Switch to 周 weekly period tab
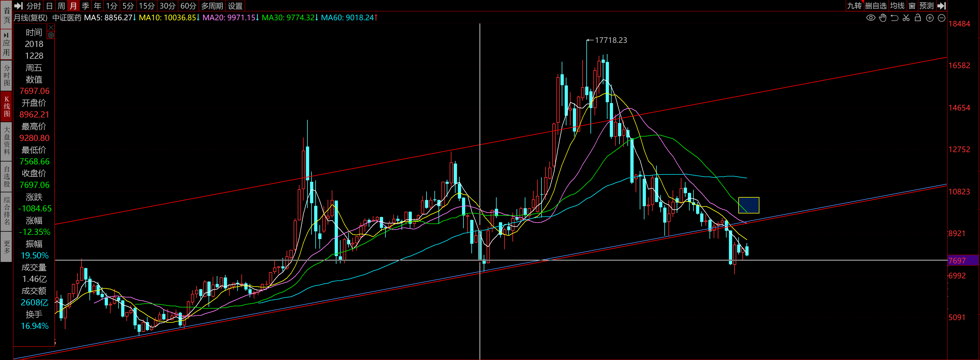The width and height of the screenshot is (980, 360). pos(61,6)
